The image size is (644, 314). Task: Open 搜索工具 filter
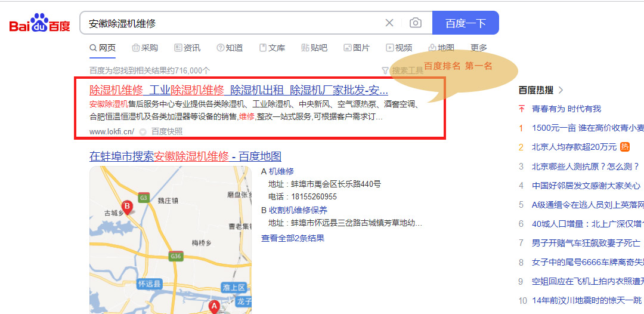(x=402, y=70)
